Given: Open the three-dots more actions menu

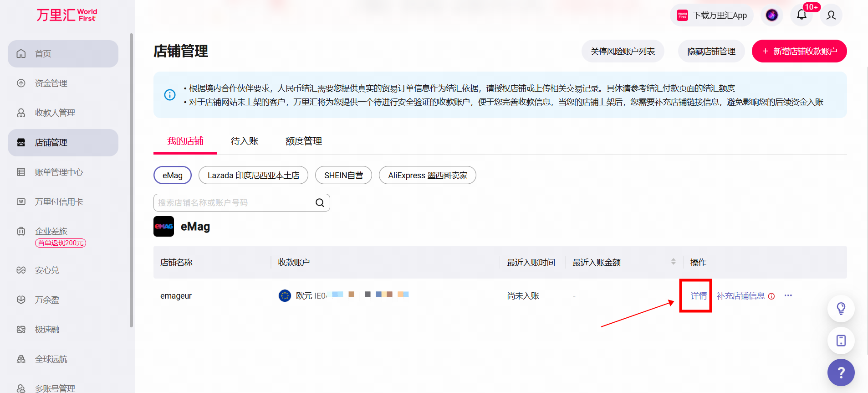Looking at the screenshot, I should click(788, 295).
